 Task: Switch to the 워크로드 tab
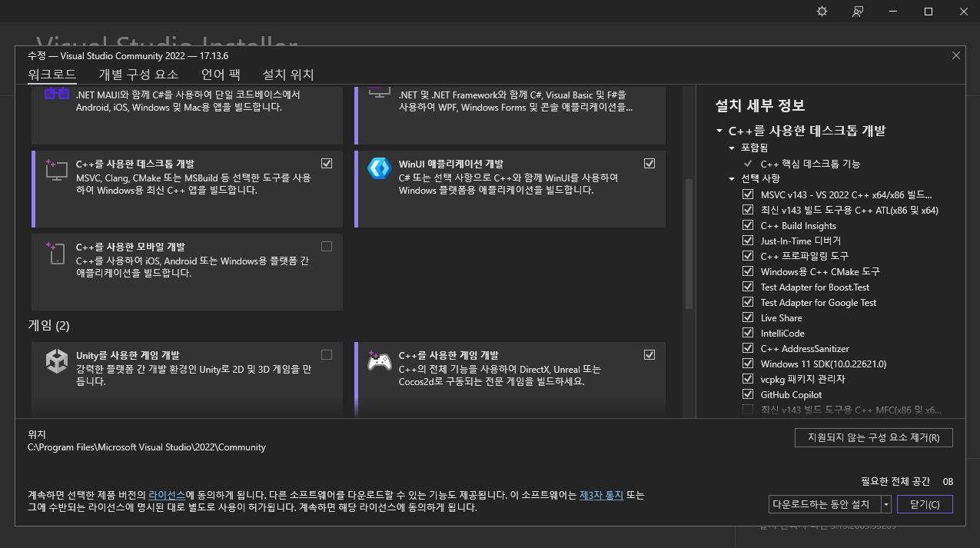pos(52,75)
